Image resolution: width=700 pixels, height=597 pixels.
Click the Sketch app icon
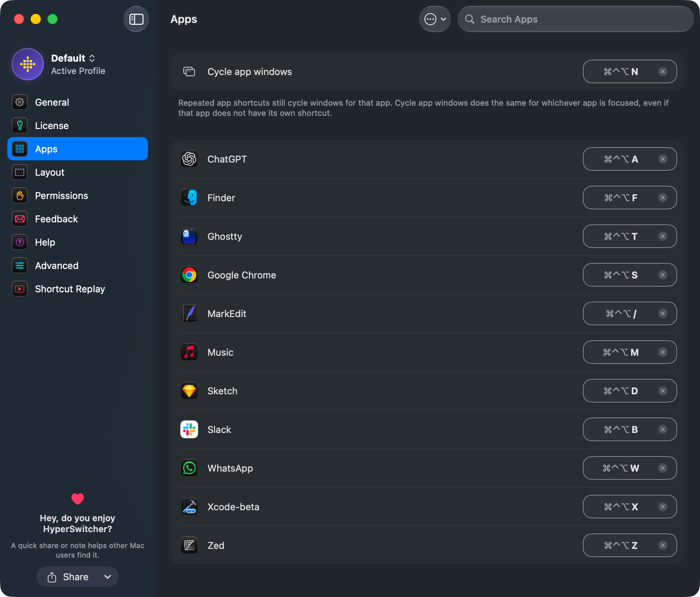(x=189, y=391)
